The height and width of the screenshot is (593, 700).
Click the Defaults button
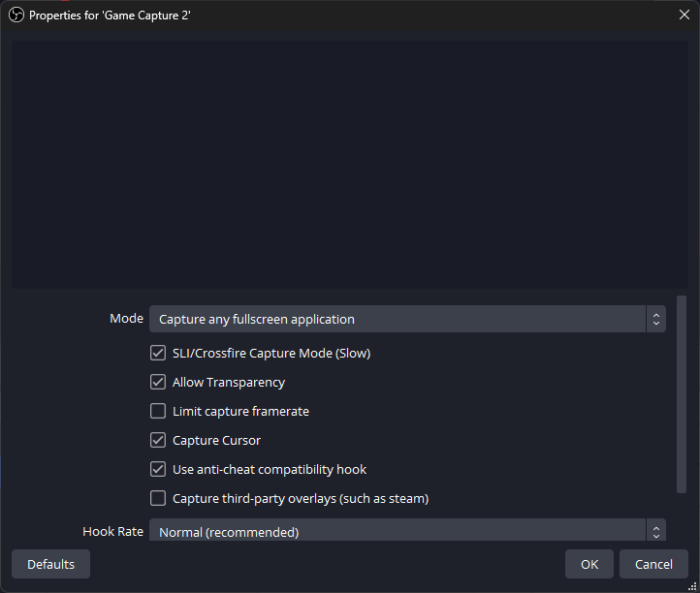(x=50, y=564)
